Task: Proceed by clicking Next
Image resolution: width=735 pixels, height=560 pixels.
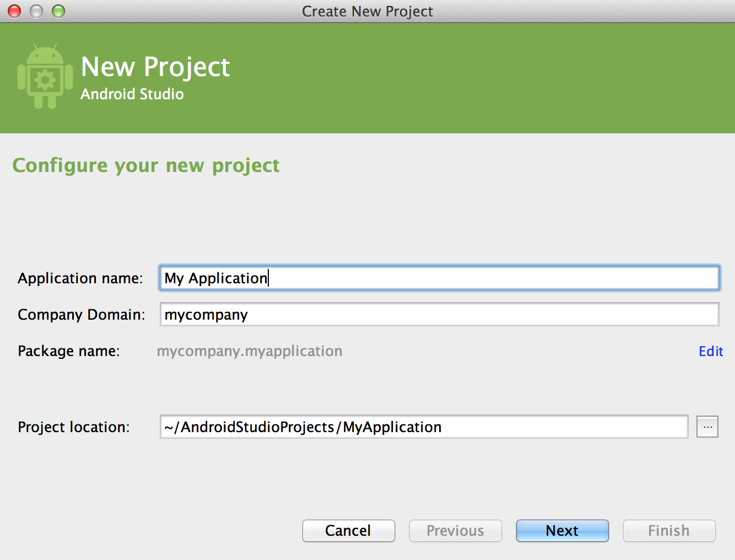Action: (562, 531)
